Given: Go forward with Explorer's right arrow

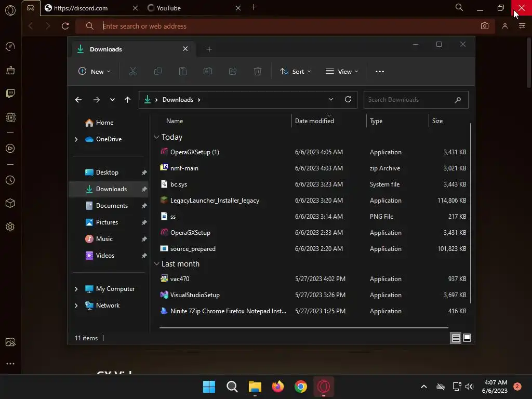Looking at the screenshot, I should (96, 100).
